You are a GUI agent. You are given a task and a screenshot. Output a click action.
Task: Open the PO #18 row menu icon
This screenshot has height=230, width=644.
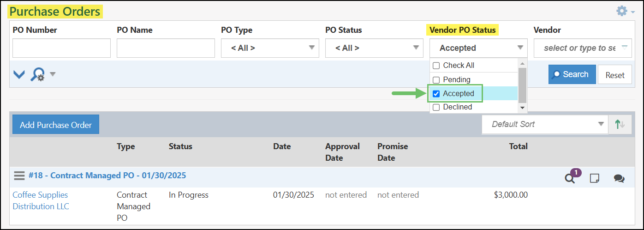click(x=19, y=176)
